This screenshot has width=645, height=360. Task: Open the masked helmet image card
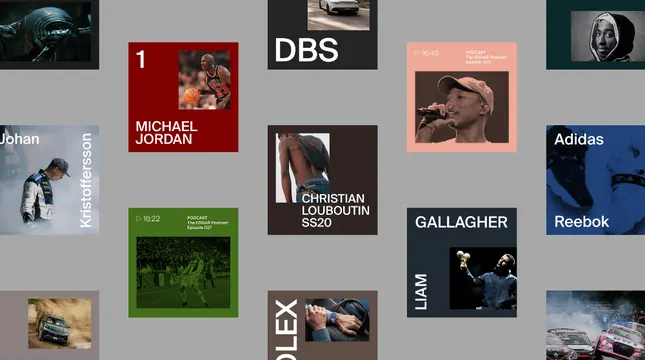49,35
